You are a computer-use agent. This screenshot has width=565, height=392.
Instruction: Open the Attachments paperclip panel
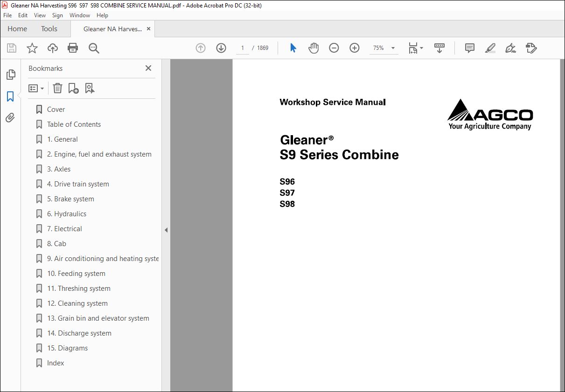[x=10, y=118]
